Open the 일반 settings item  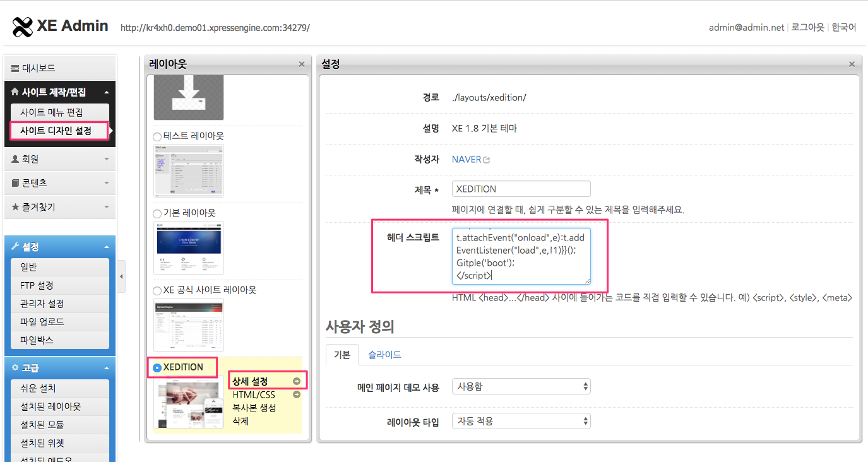coord(60,267)
